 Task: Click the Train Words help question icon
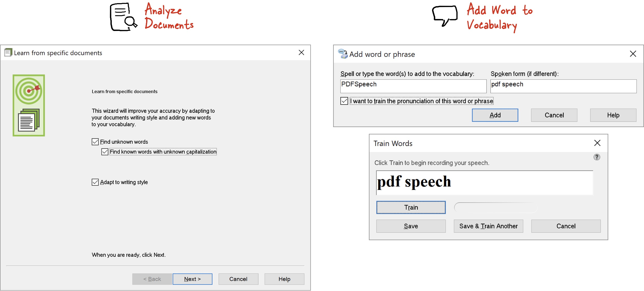coord(597,157)
